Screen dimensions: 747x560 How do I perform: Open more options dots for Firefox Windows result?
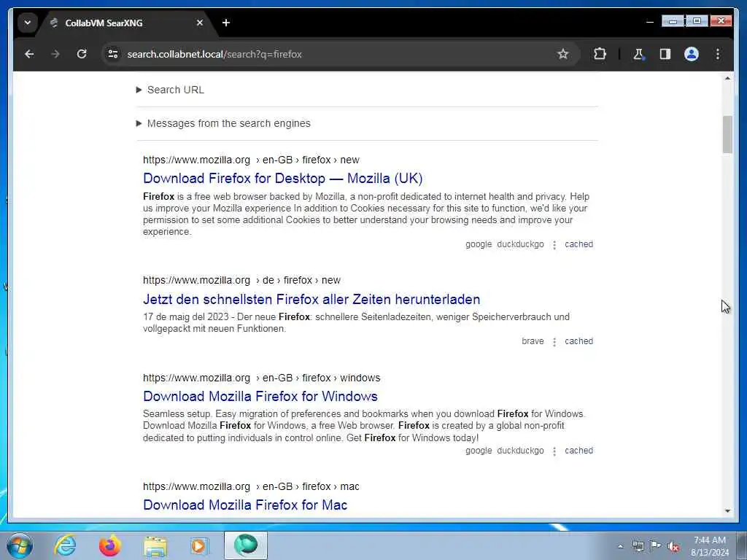pyautogui.click(x=554, y=451)
